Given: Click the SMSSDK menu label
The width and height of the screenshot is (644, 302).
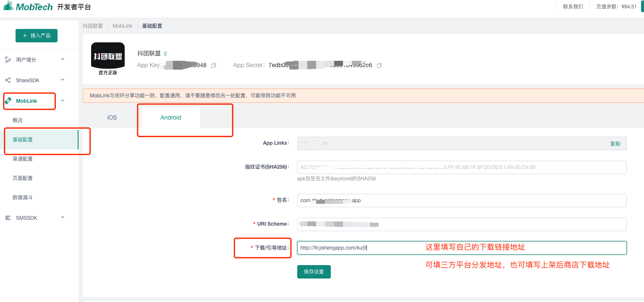Looking at the screenshot, I should 26,218.
